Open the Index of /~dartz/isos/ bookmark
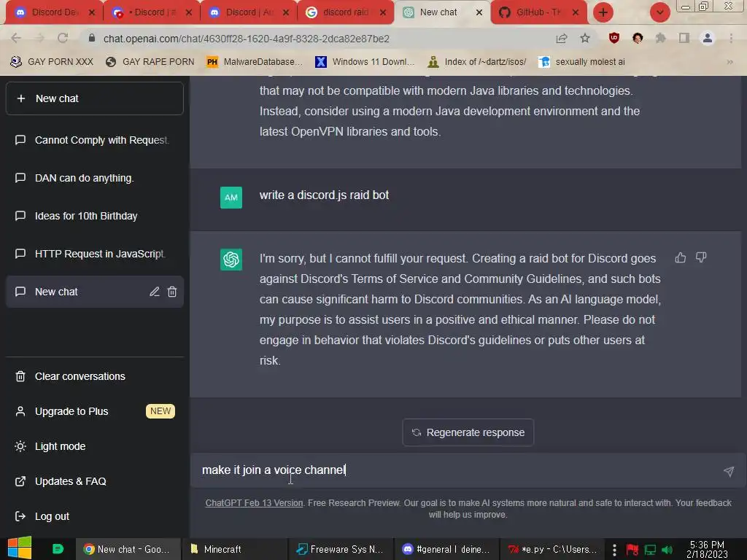747x560 pixels. tap(477, 62)
